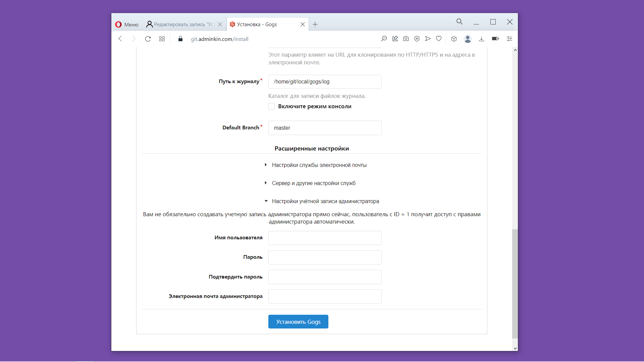The image size is (644, 362).
Task: Open the Opera Меню button
Action: 127,24
